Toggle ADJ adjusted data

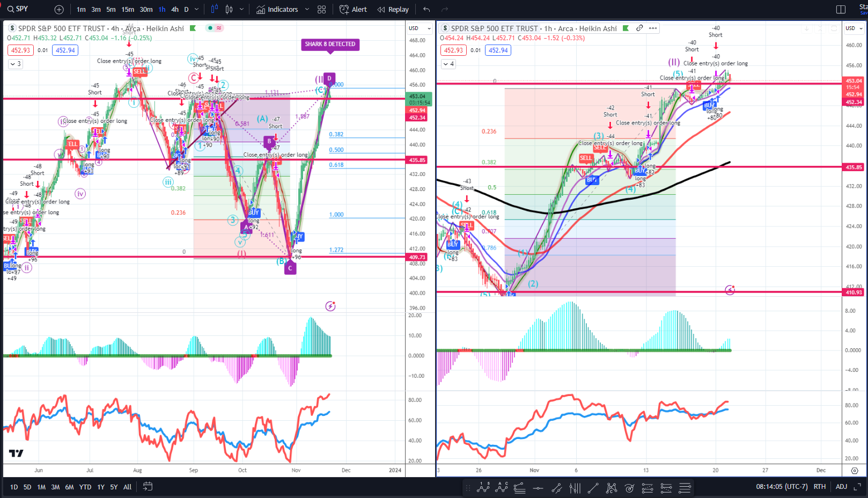pyautogui.click(x=841, y=487)
